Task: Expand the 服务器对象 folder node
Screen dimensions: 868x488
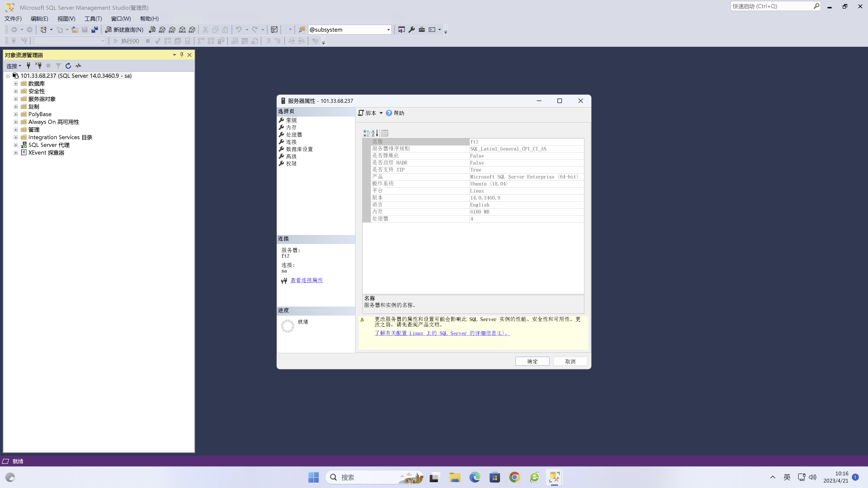Action: tap(16, 99)
